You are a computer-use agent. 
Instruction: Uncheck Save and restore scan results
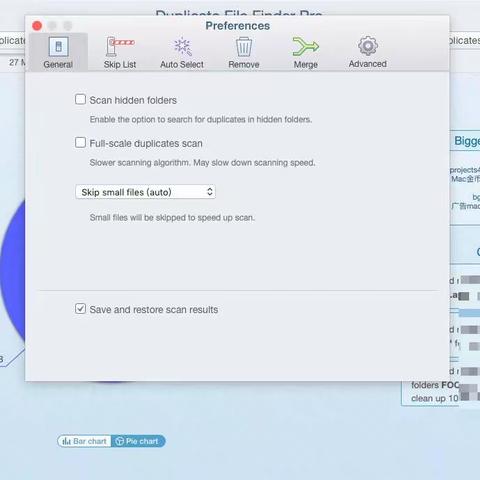pyautogui.click(x=80, y=309)
